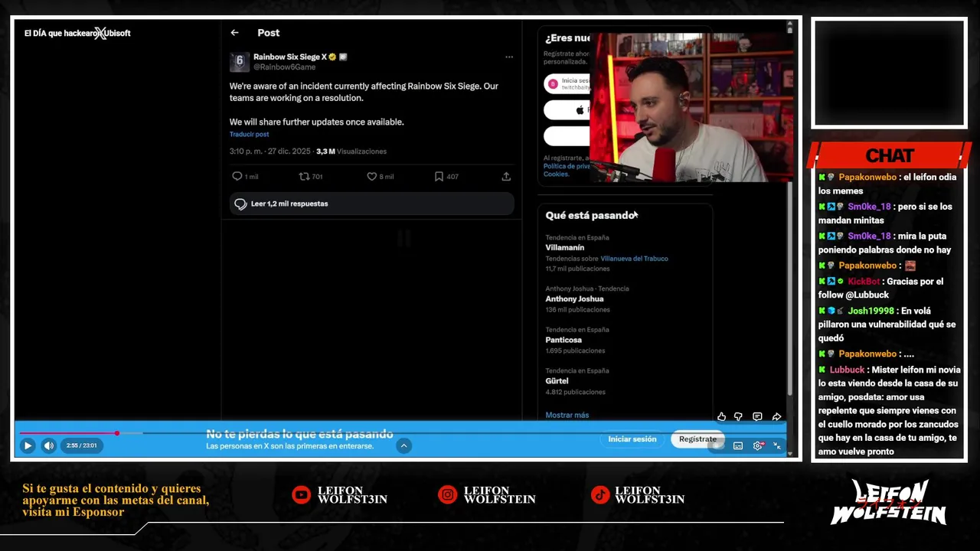Open Rainbow Six Siege profile avatar
980x551 pixels.
(240, 61)
